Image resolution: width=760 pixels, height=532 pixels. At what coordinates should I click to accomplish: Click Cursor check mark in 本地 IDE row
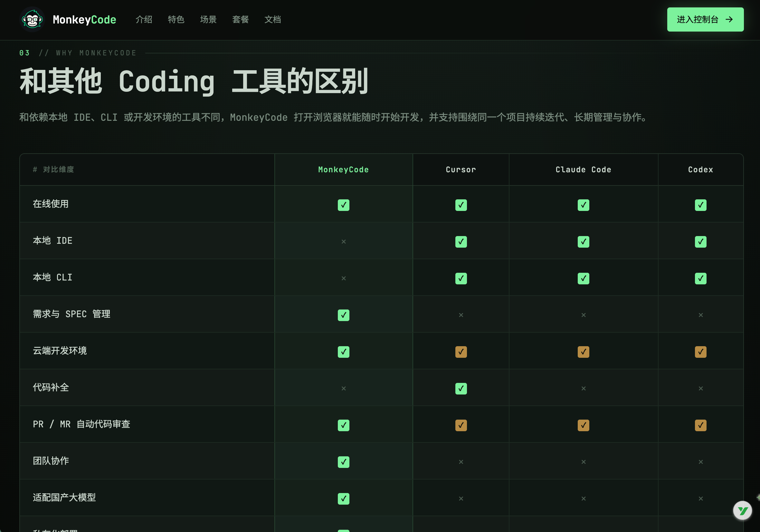(461, 242)
